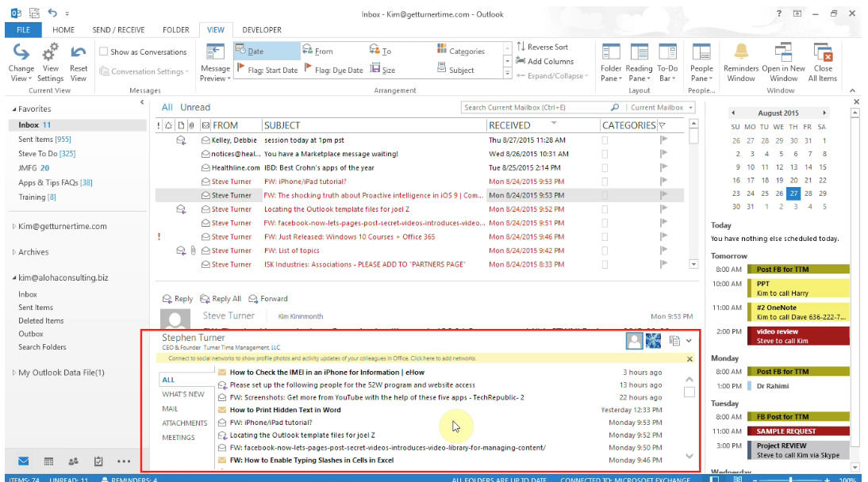The height and width of the screenshot is (482, 868).
Task: Arrange messages by To
Action: (x=380, y=51)
